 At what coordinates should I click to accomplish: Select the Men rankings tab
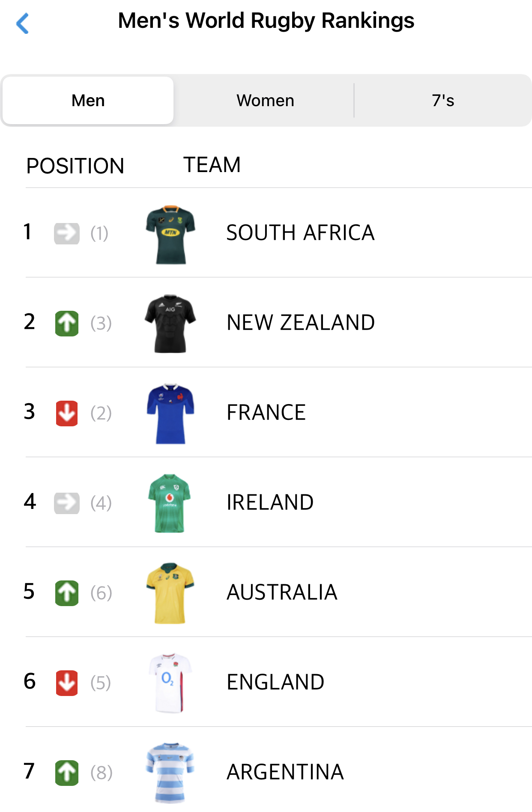tap(88, 101)
